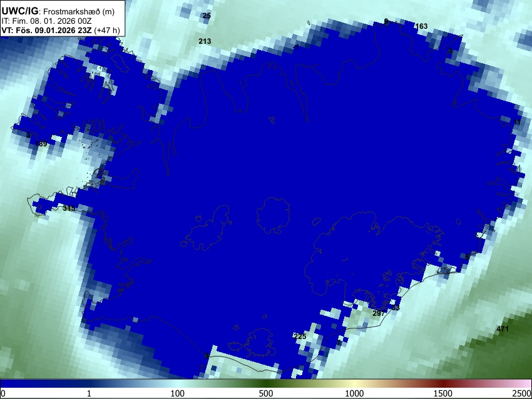Click the map value 3 below 163
The image size is (532, 399).
pos(450,51)
